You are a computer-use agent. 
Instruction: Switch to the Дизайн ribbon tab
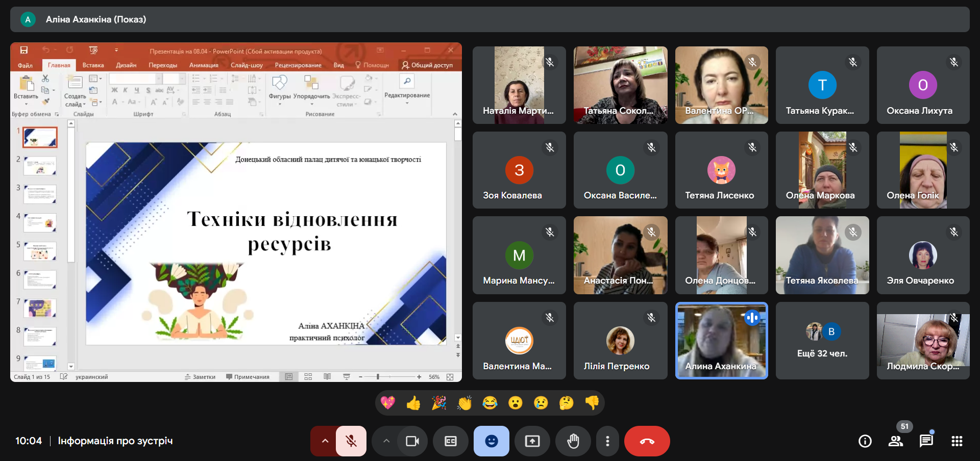[x=126, y=65]
